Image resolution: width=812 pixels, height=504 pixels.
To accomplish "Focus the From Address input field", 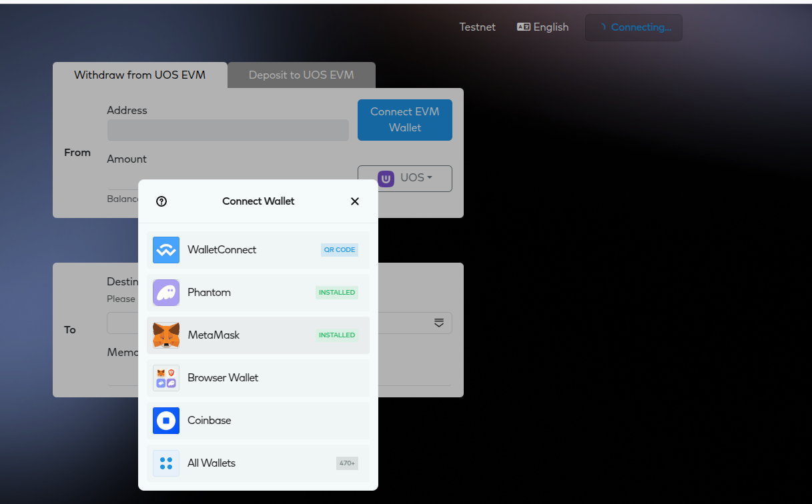I will point(228,130).
